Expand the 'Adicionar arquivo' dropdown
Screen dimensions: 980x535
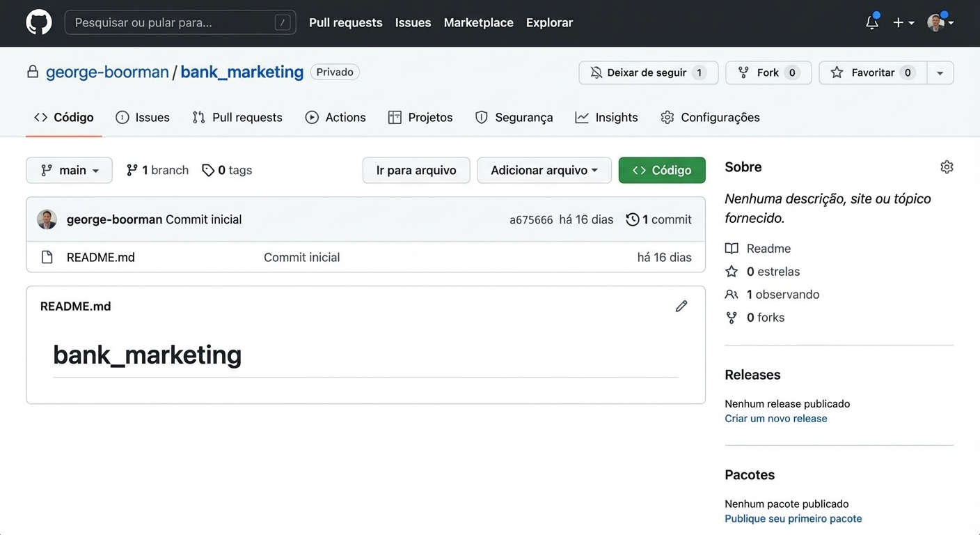[544, 170]
